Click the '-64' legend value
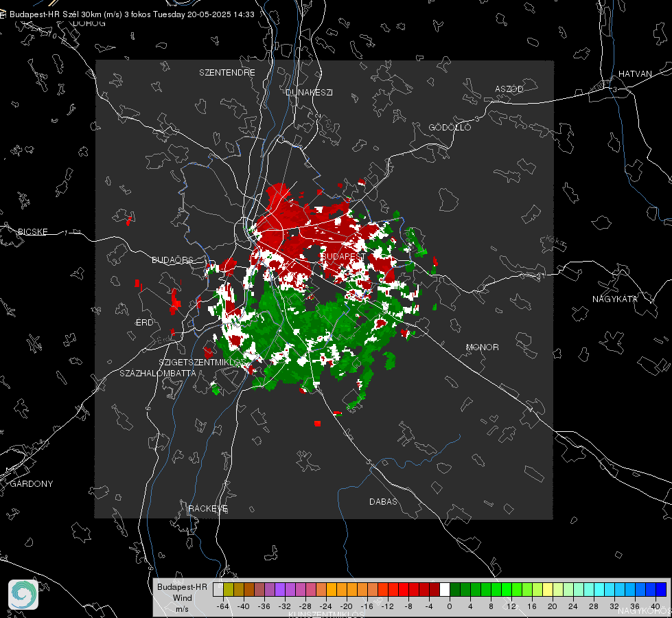The width and height of the screenshot is (672, 618). coord(222,606)
